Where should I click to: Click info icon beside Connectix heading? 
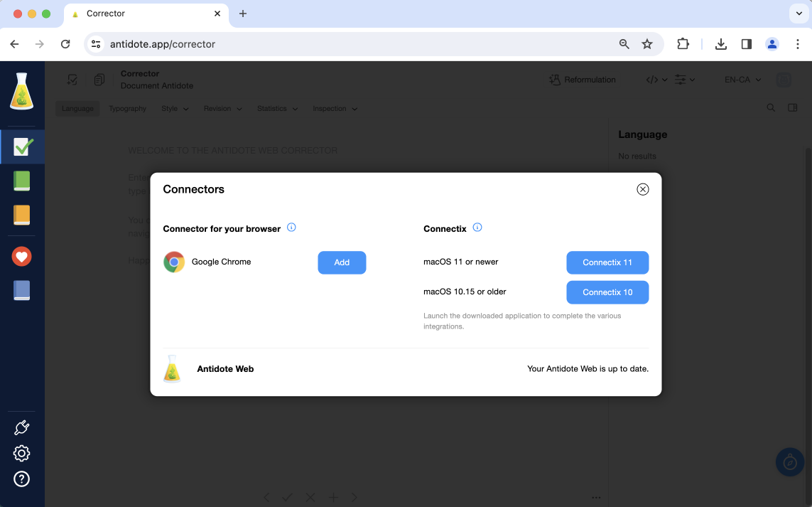click(477, 227)
